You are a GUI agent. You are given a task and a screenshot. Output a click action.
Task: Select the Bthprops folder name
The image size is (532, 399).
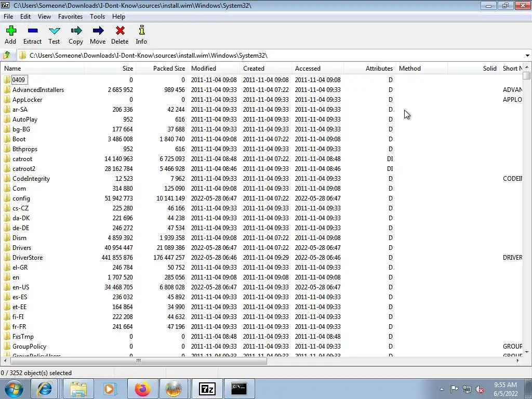25,149
